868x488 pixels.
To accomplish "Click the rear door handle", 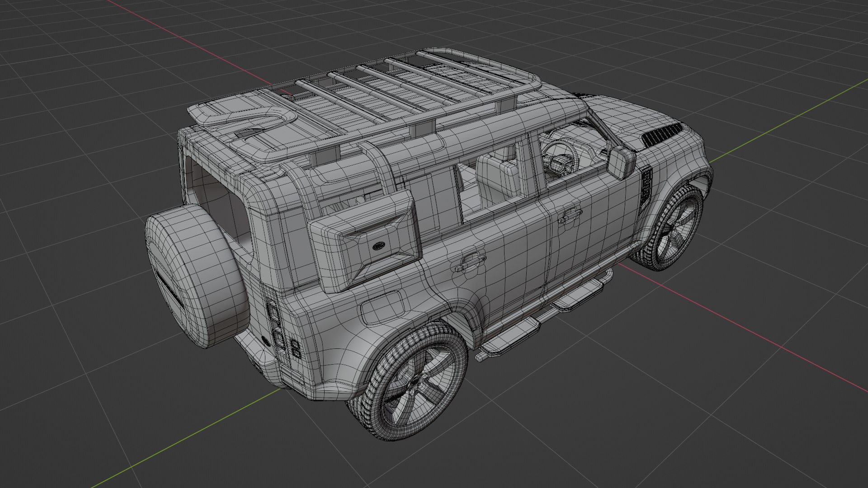I will coord(470,262).
